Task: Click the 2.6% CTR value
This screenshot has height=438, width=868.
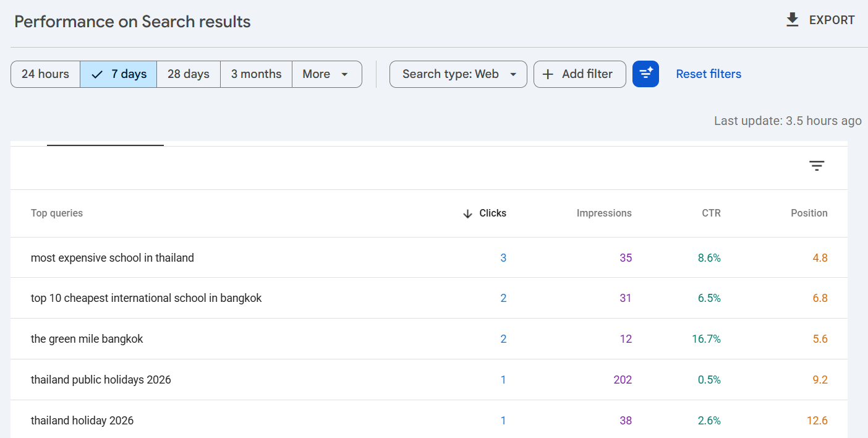Action: [709, 421]
